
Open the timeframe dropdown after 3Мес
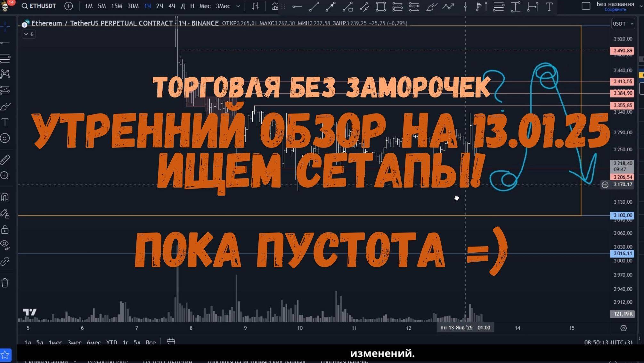(237, 6)
